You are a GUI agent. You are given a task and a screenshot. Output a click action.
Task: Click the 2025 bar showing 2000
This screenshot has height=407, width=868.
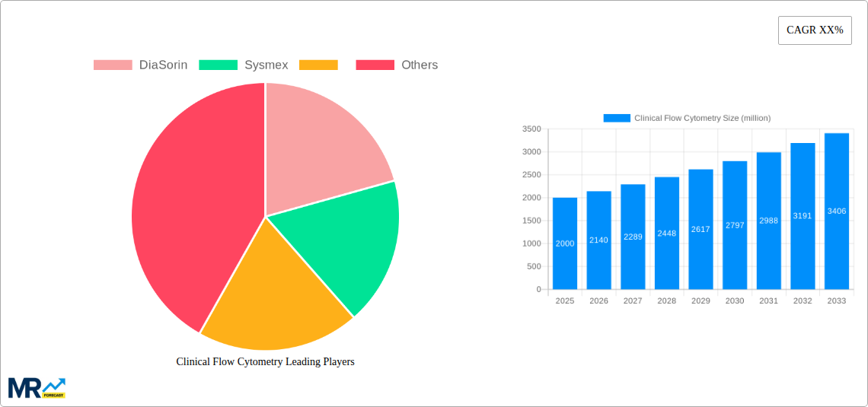565,243
